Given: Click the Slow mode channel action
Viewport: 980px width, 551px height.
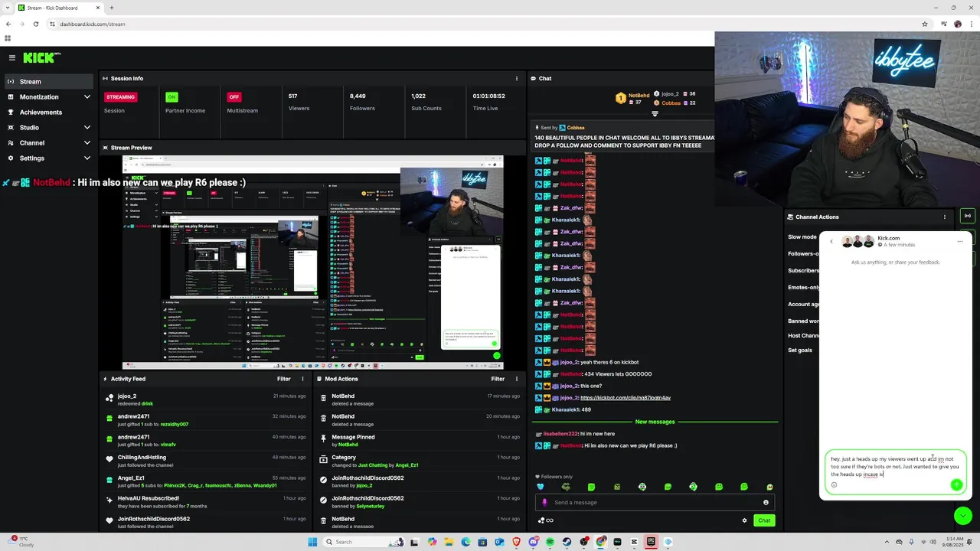Looking at the screenshot, I should pos(802,237).
